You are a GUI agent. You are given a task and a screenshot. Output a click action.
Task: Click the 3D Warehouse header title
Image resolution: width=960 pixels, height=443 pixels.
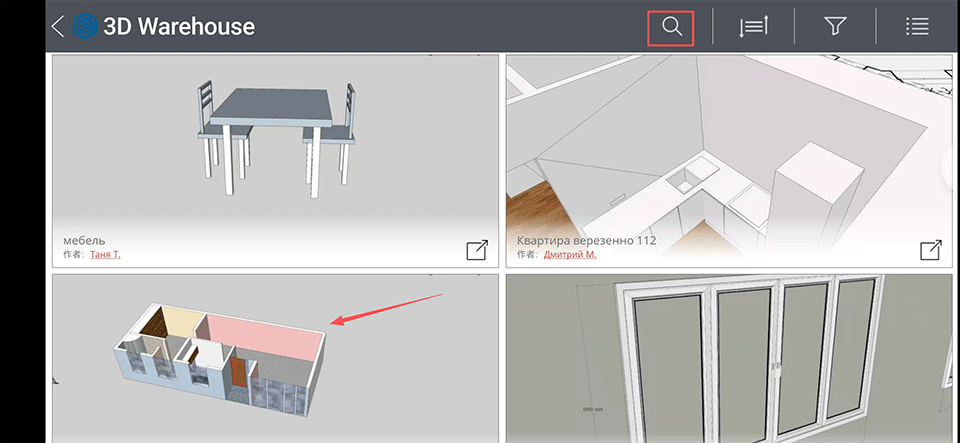click(179, 27)
